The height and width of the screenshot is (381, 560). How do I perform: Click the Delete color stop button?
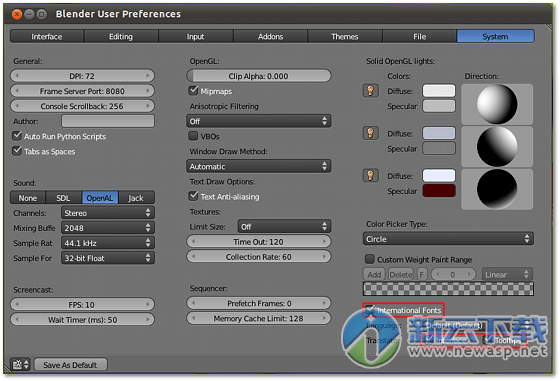tap(401, 275)
